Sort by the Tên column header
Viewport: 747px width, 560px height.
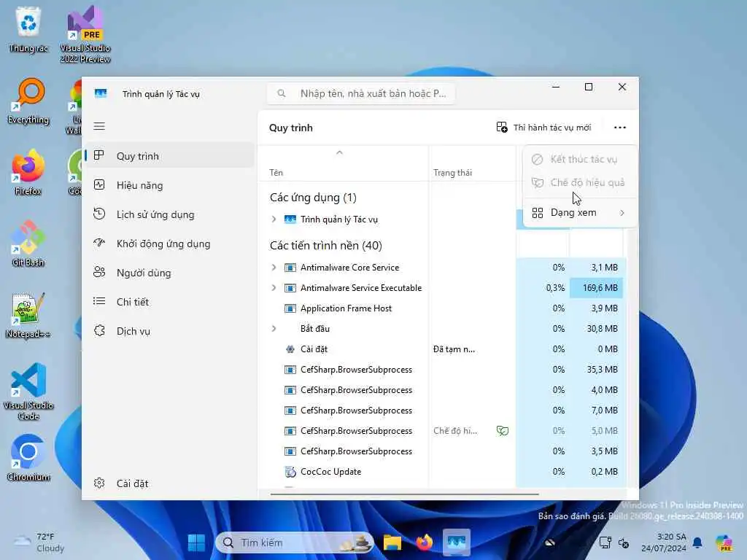click(276, 172)
